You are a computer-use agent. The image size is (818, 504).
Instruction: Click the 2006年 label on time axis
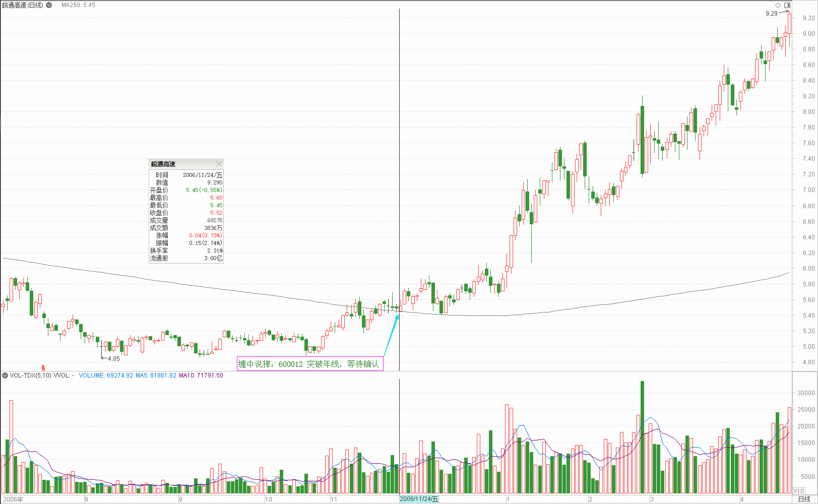click(13, 499)
